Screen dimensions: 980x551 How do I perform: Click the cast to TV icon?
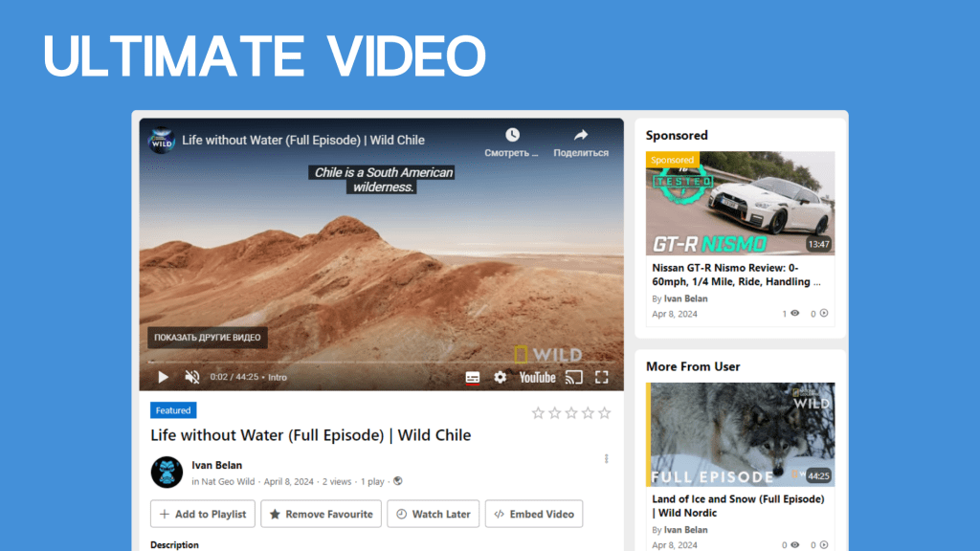click(574, 377)
